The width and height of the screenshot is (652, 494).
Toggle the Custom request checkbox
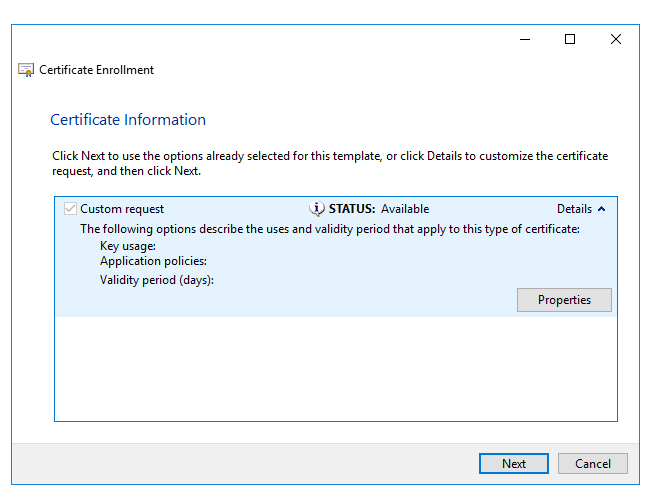pyautogui.click(x=69, y=209)
